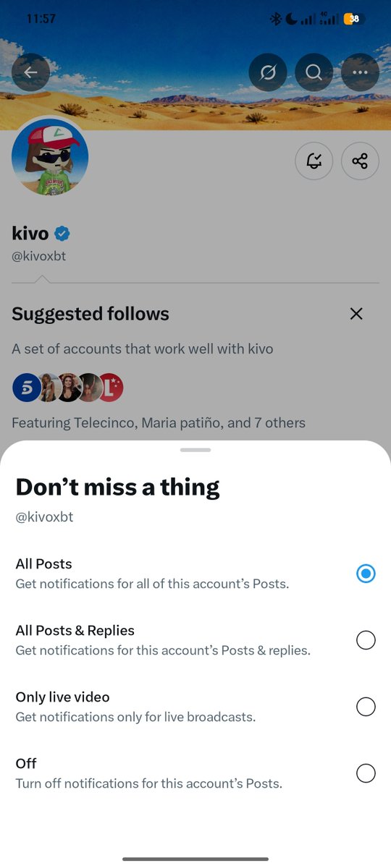Open profile search magnifier icon
Viewport: 391px width, 868px height.
click(314, 72)
